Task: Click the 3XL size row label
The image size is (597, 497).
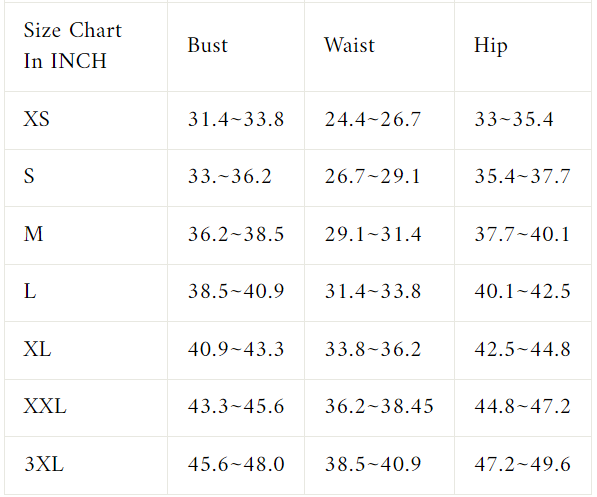Action: coord(44,464)
